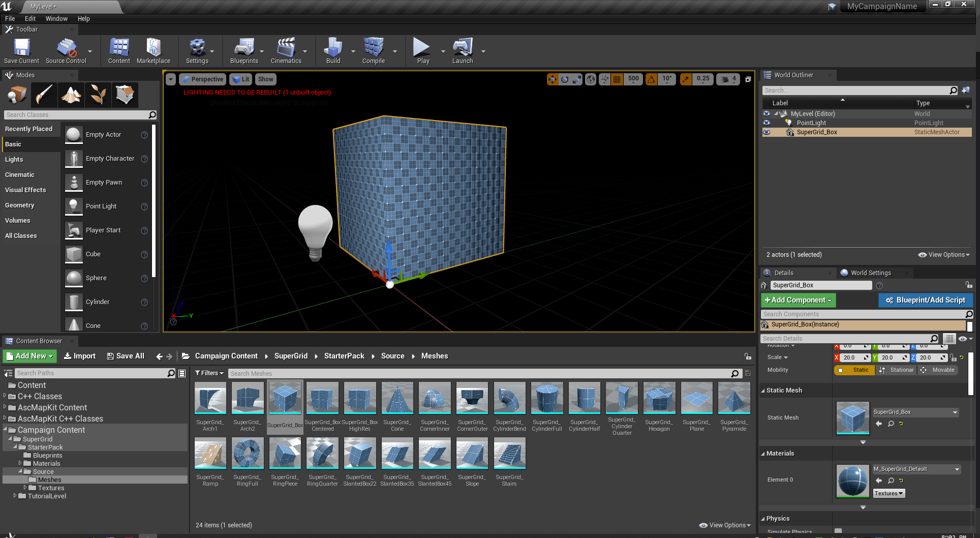Toggle visibility of MyLevel (Editor) row
This screenshot has width=980, height=538.
pyautogui.click(x=767, y=114)
